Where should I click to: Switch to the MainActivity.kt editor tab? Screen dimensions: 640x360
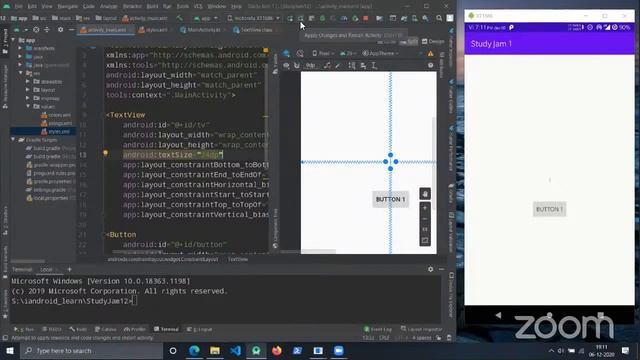(x=200, y=30)
